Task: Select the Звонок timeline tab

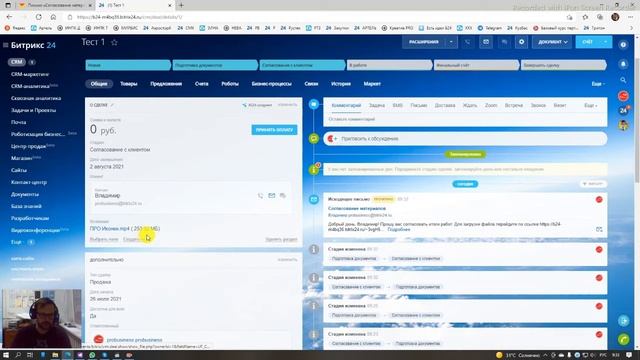Action: 538,105
